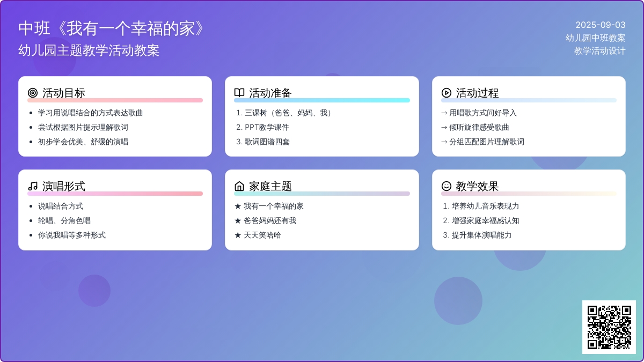The height and width of the screenshot is (362, 644).
Task: Click the subtitle 幼儿园主题教学活动教案
Action: 89,50
